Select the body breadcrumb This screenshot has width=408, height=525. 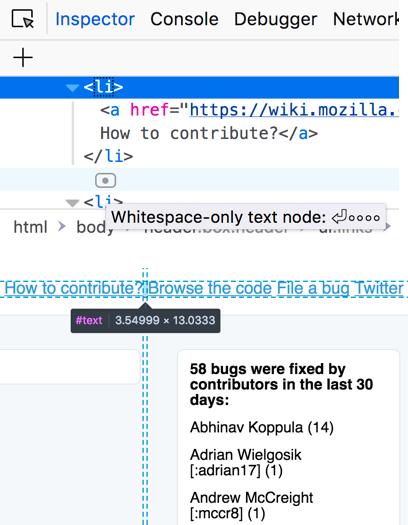pyautogui.click(x=94, y=227)
